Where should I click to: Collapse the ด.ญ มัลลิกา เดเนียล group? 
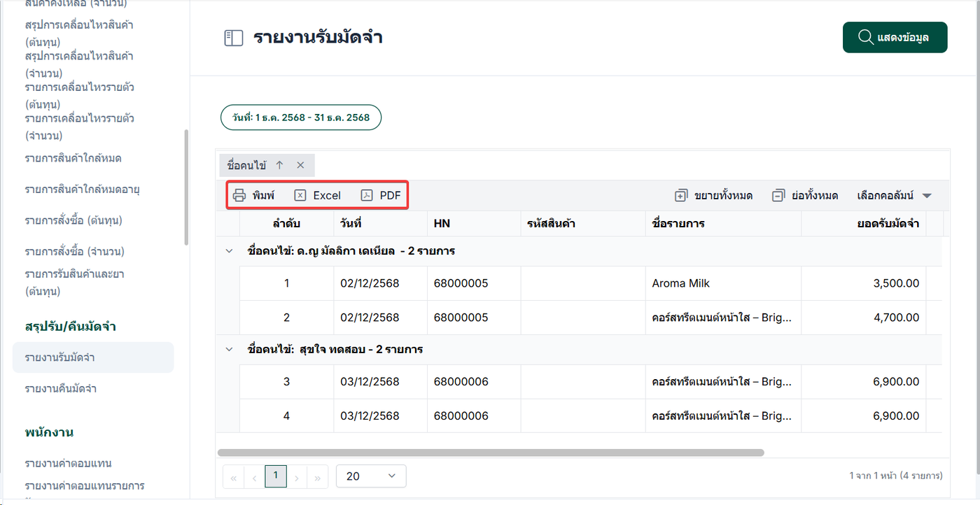(228, 250)
